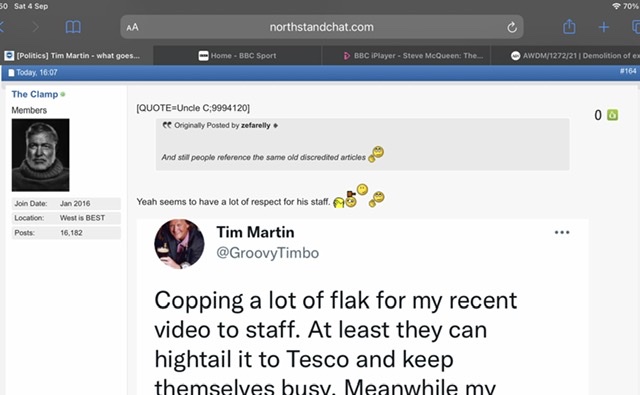Open the tweet's three-dot more menu
Viewport: 640px width, 395px height.
pyautogui.click(x=562, y=233)
